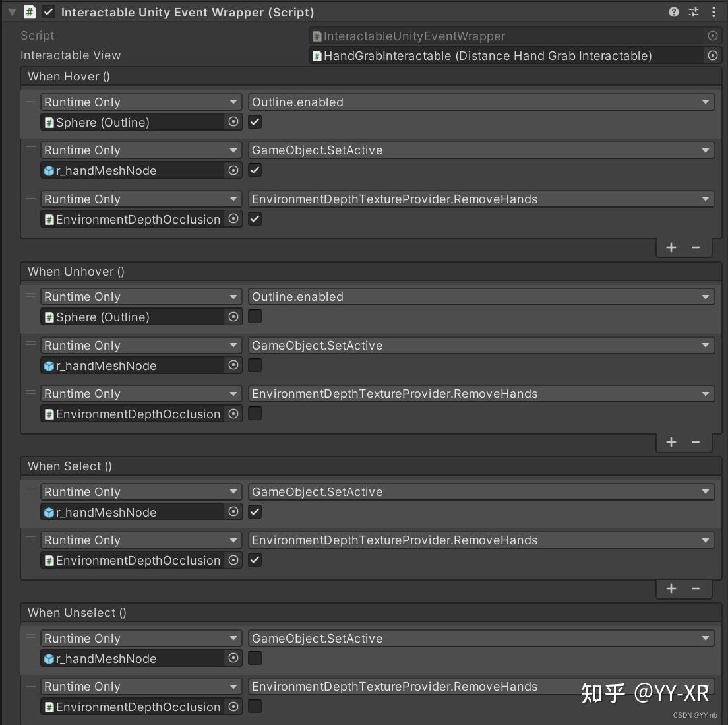Enable the SetActive bool checkbox under When Unselect
This screenshot has width=728, height=725.
[255, 658]
